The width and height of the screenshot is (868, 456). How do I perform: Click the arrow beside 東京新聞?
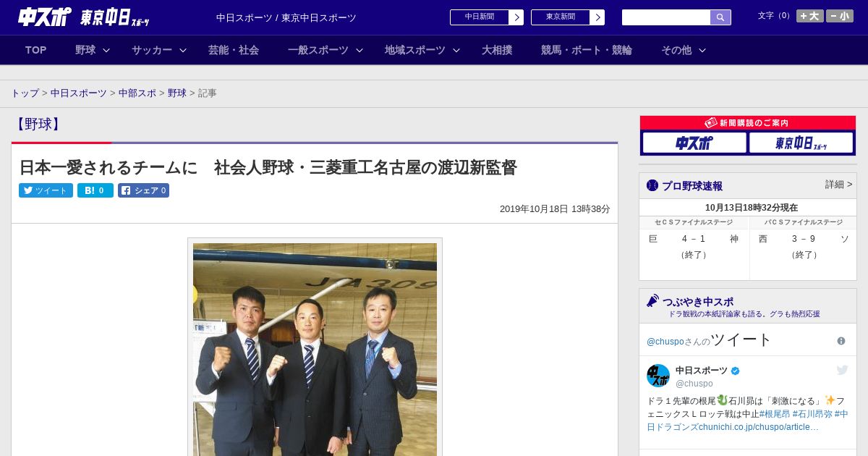click(597, 17)
